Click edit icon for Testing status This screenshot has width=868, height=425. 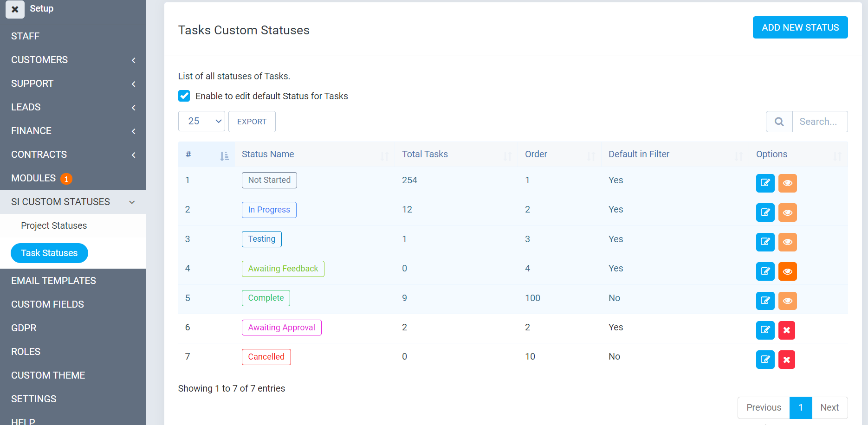point(765,242)
